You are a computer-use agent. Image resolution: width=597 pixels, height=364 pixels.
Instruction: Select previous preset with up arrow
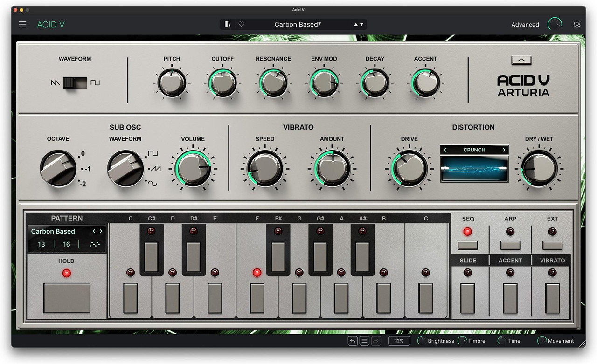(356, 24)
